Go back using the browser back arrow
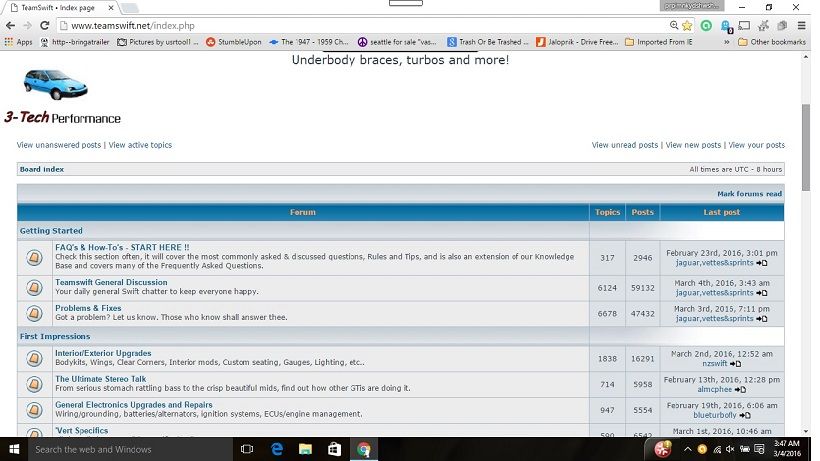Screen dimensions: 820x461 point(10,25)
